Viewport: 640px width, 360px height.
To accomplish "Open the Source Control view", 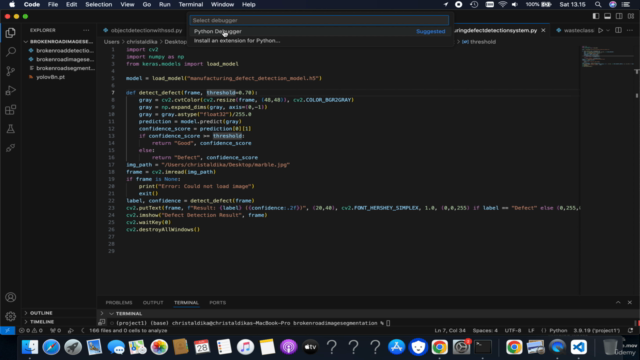I will pyautogui.click(x=11, y=71).
